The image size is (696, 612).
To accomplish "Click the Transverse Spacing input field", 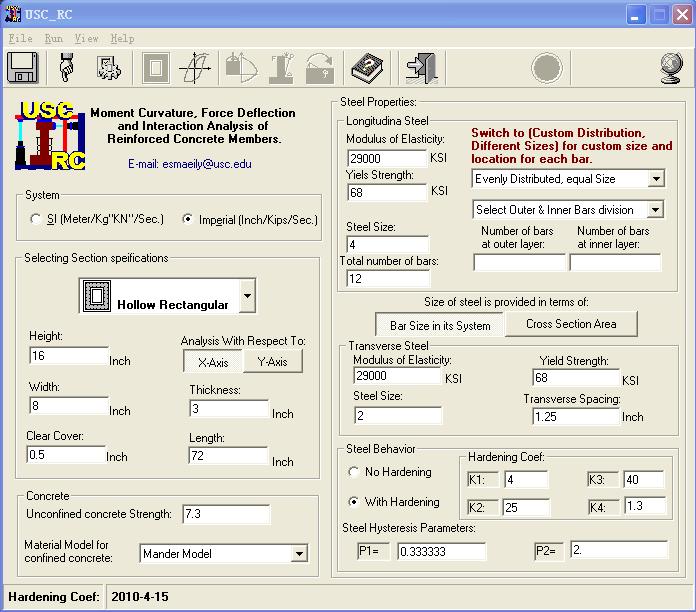I will point(576,415).
